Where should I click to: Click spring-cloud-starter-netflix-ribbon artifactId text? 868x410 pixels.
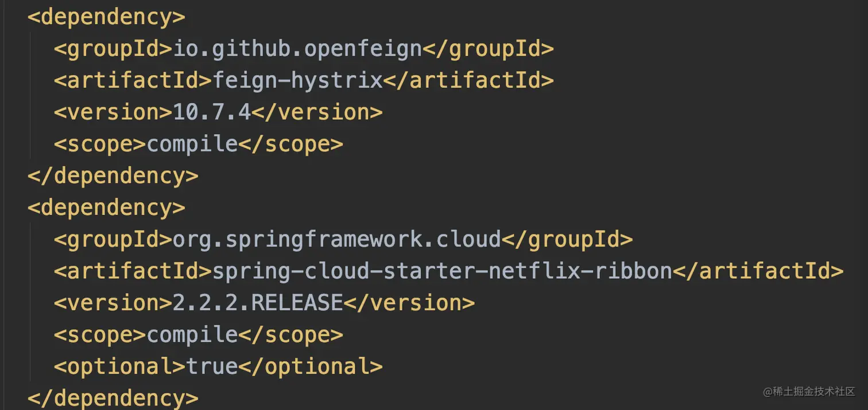click(443, 271)
